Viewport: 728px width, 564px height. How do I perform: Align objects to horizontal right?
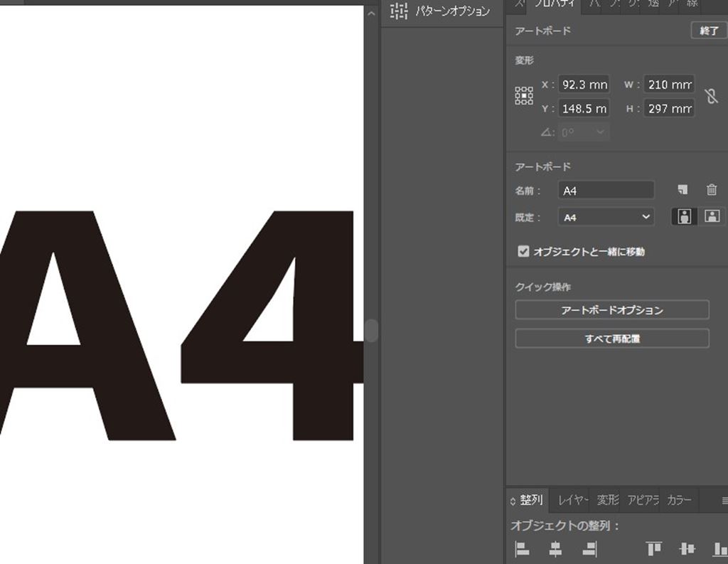[x=589, y=548]
